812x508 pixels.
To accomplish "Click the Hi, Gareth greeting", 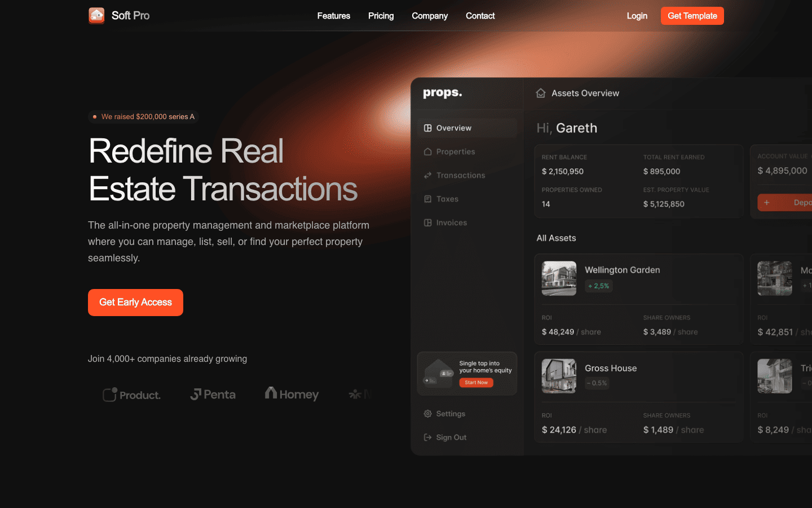I will pos(567,128).
